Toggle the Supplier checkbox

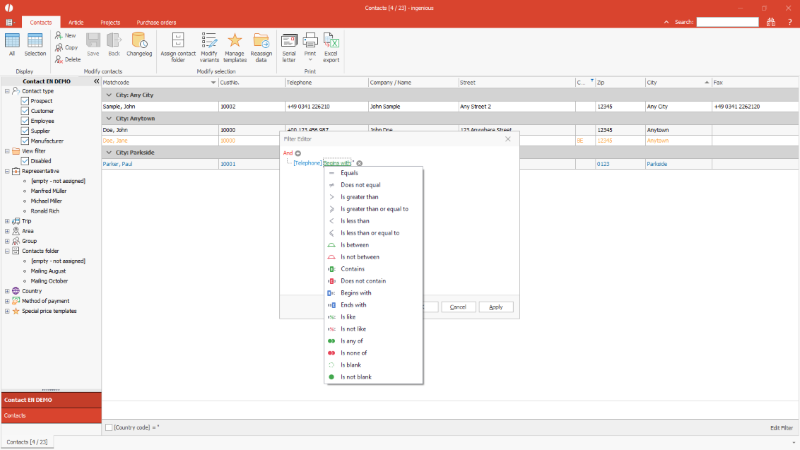point(25,131)
